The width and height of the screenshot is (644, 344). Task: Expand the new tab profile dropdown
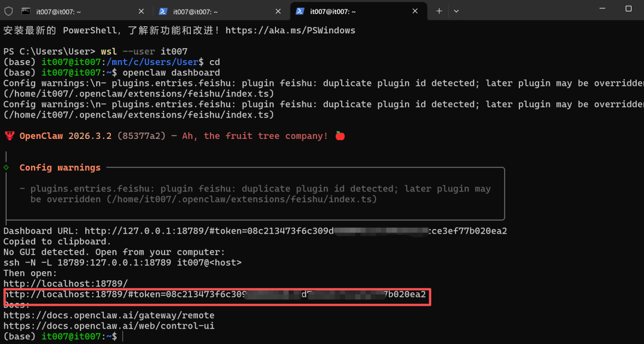pyautogui.click(x=456, y=11)
